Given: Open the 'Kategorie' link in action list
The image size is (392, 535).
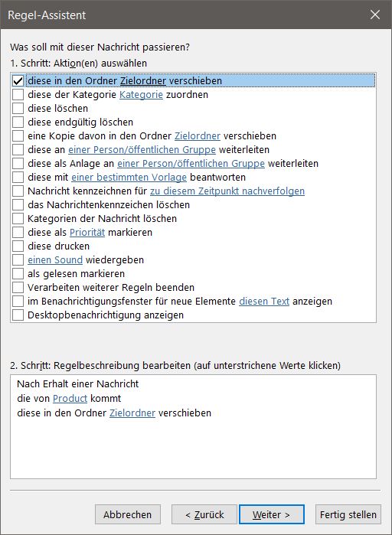Looking at the screenshot, I should coord(141,94).
